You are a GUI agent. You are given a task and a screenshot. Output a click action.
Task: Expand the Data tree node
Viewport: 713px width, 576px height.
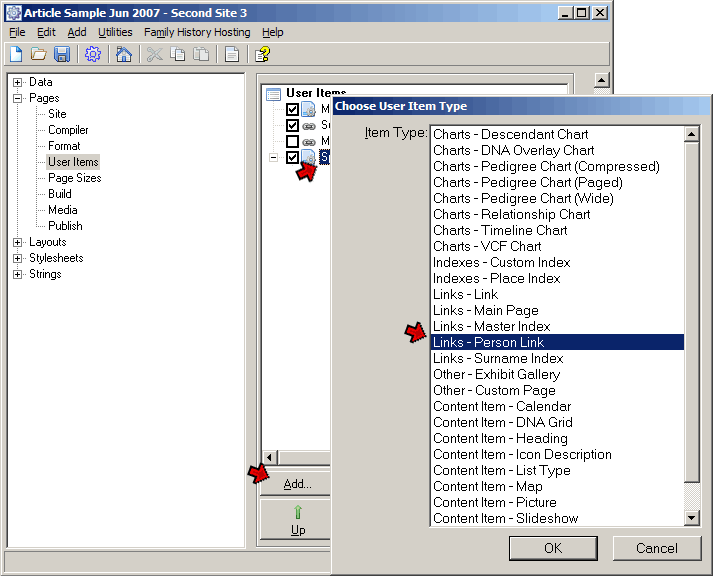tap(18, 82)
